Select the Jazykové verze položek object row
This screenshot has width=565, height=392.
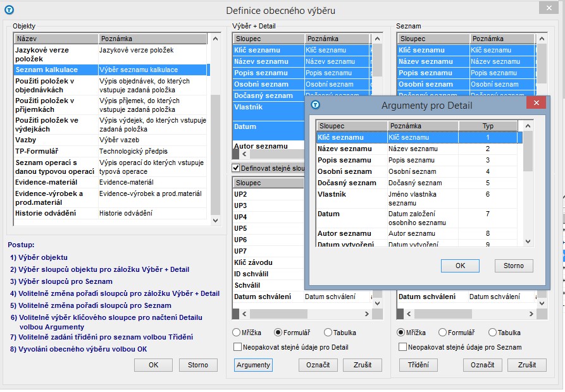pos(111,54)
